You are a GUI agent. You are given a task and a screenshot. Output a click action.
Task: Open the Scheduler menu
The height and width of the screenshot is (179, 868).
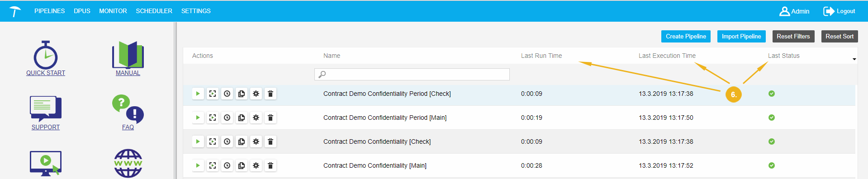[x=154, y=11]
